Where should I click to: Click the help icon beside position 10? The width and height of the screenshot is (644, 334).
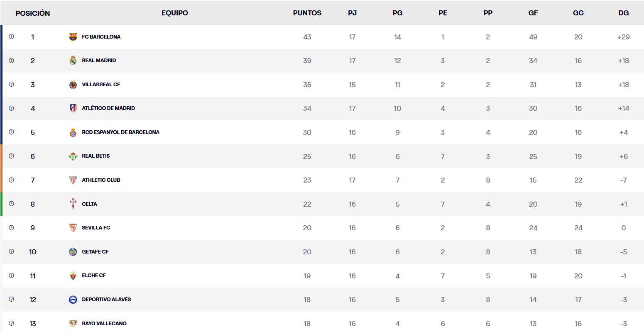[11, 251]
